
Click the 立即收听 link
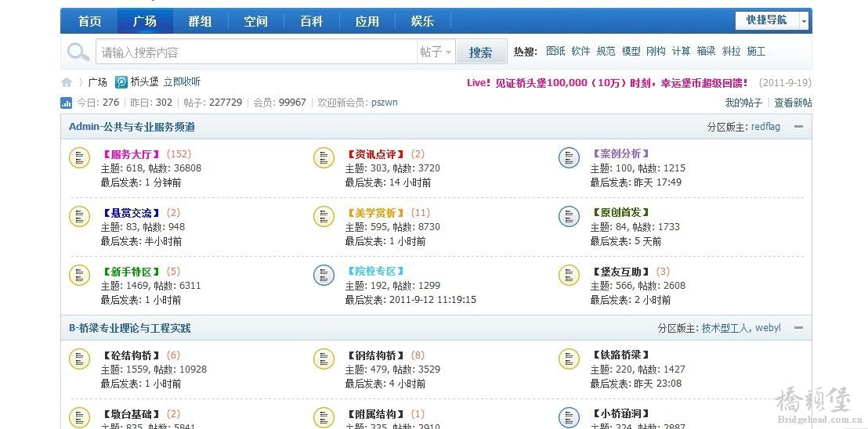tap(182, 82)
